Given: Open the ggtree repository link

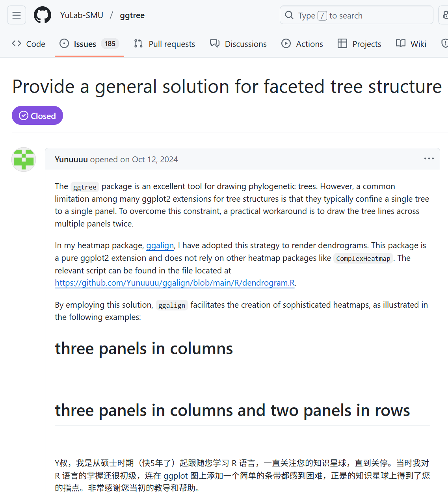Looking at the screenshot, I should 132,15.
